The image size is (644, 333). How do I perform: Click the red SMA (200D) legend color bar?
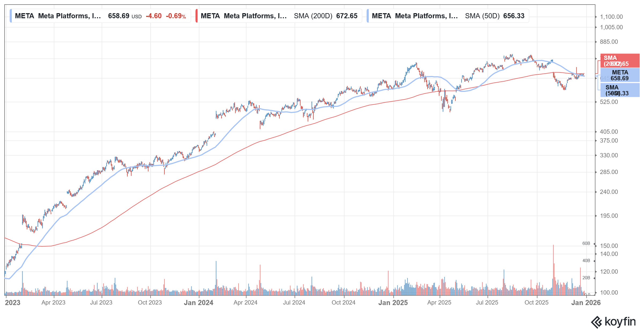(197, 16)
